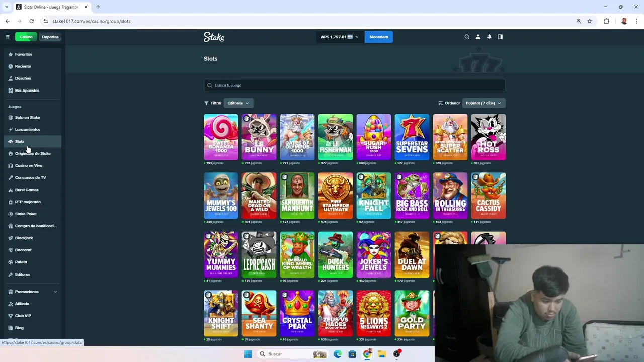Click the Busca tu juego search field
Screen dimensions: 644x362
coord(355,85)
